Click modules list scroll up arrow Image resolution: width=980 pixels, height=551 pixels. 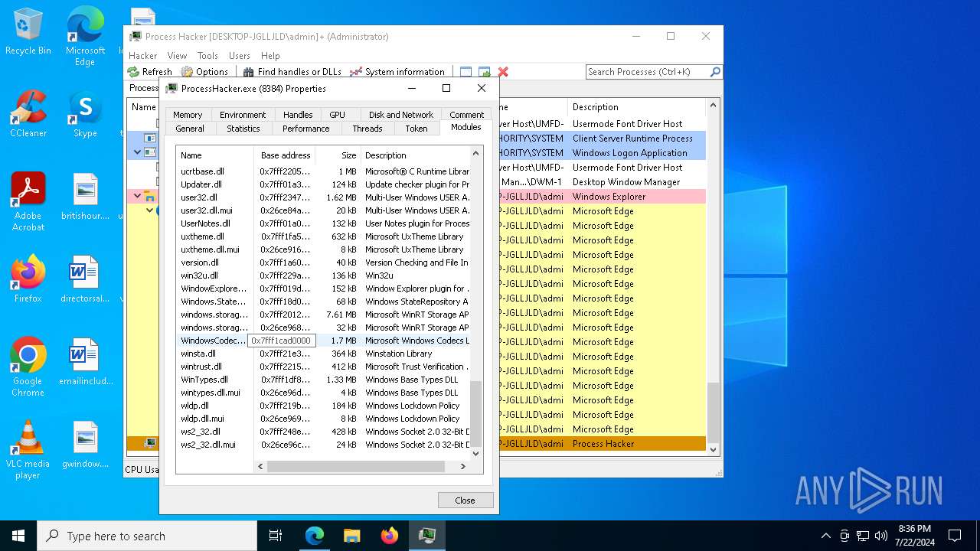click(x=475, y=154)
